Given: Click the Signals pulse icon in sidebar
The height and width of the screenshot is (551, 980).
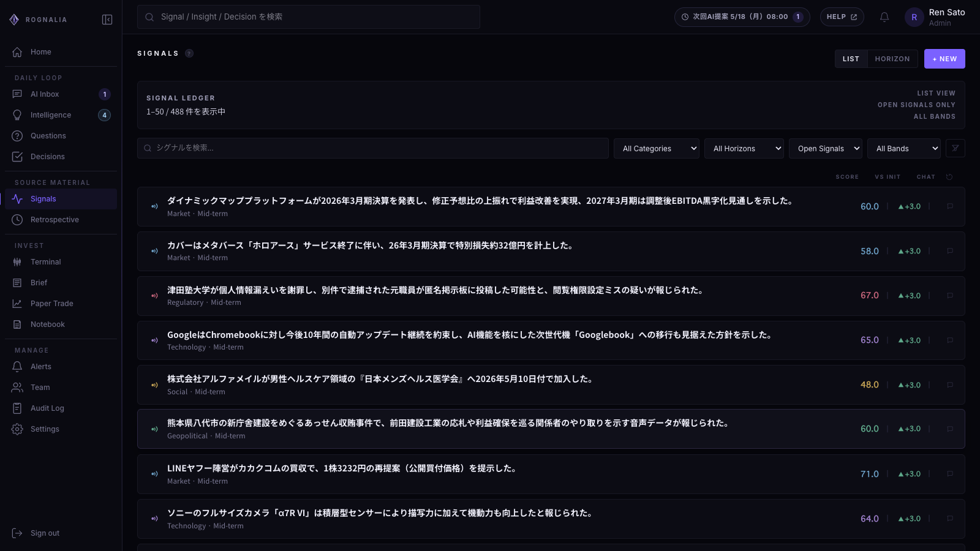Looking at the screenshot, I should click(x=17, y=199).
